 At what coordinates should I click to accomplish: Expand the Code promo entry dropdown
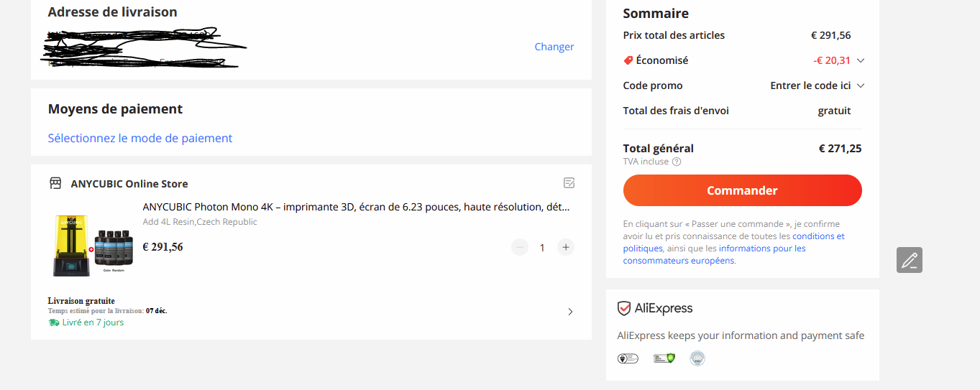pyautogui.click(x=861, y=85)
